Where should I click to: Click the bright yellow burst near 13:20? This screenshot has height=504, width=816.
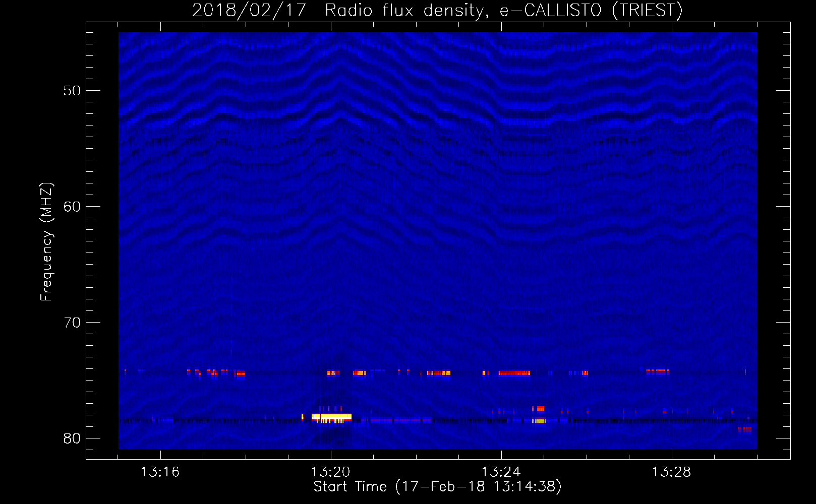point(331,417)
